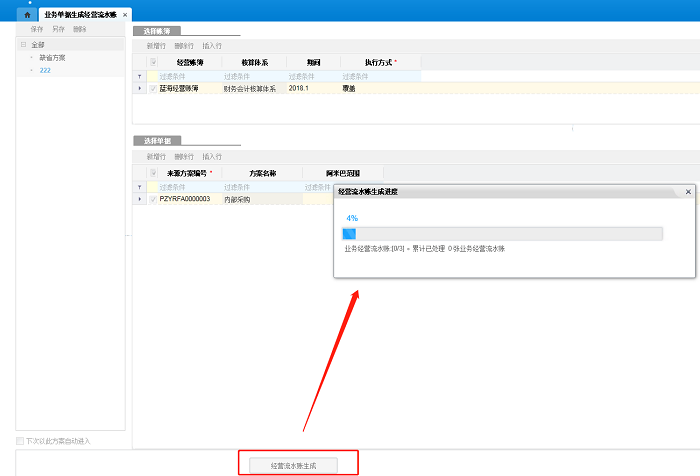The height and width of the screenshot is (476, 700).
Task: Click row arrow beside 蓝海经营账簿
Action: pos(139,89)
